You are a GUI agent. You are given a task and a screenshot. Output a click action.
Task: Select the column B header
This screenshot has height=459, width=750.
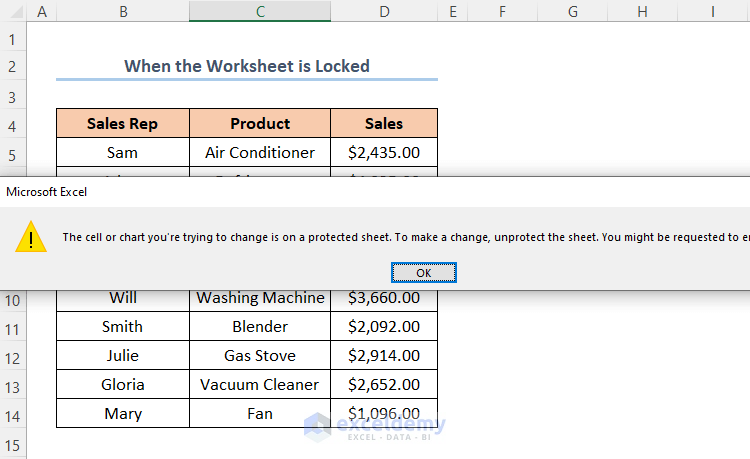(x=122, y=11)
